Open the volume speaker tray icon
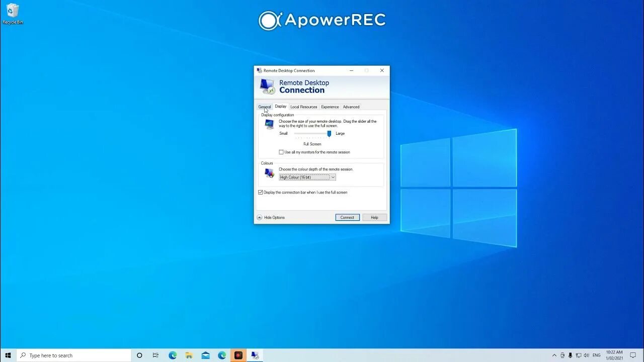This screenshot has height=362, width=644. [587, 355]
